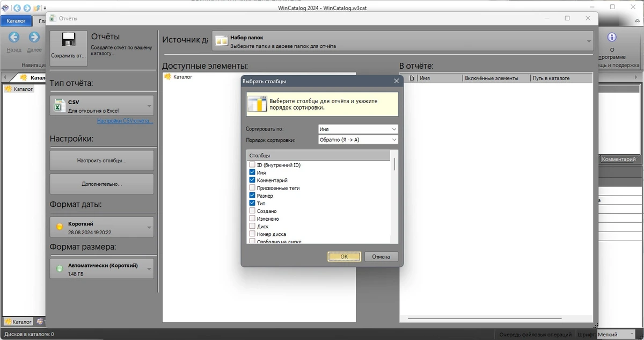Screen dimensions: 644x340
Task: Click the back arrow in quick access toolbar
Action: coord(16,8)
